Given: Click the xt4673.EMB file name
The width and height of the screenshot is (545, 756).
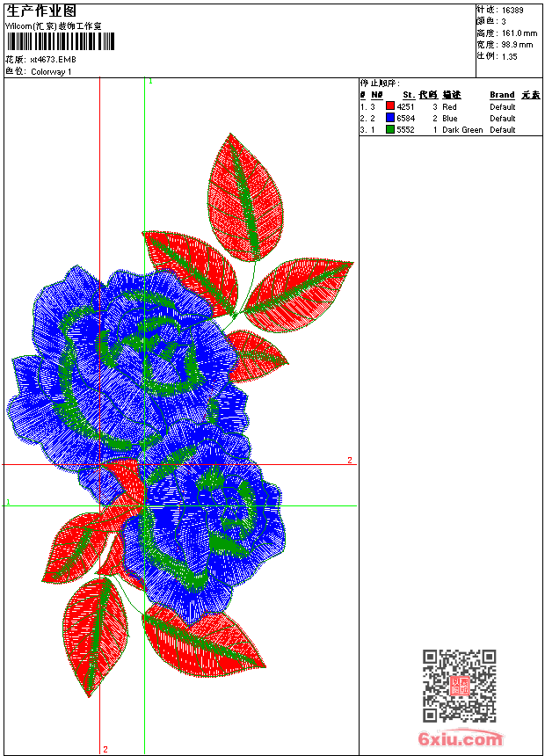Looking at the screenshot, I should click(53, 60).
